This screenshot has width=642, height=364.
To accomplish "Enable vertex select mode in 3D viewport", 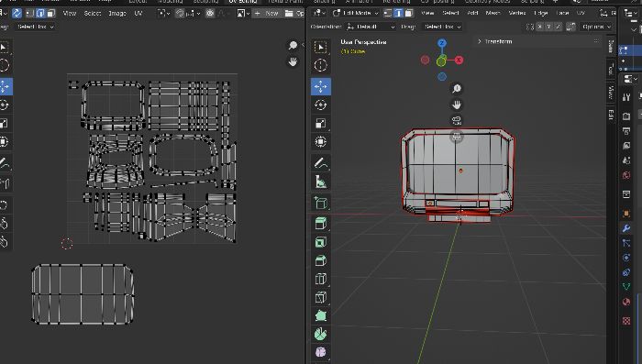I will pos(388,13).
